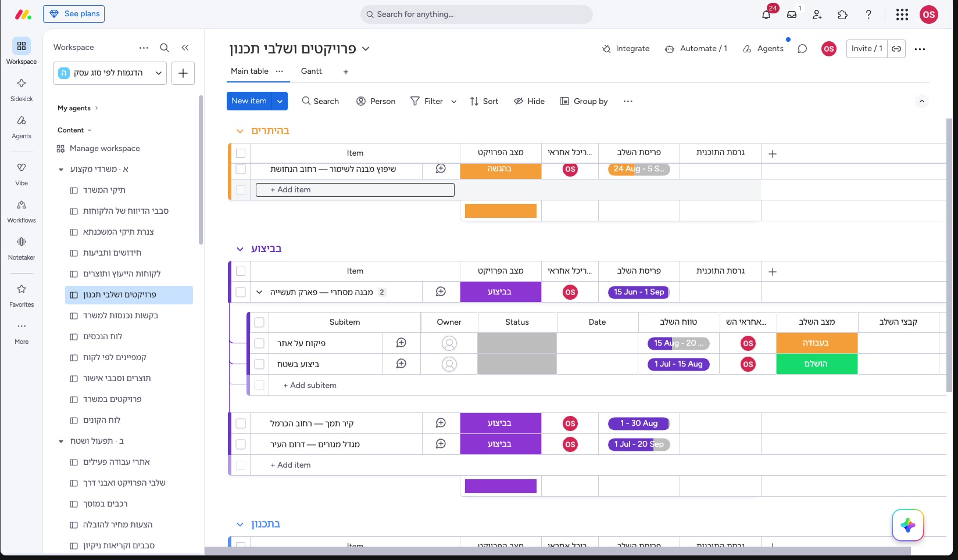Screen dimensions: 958x560
Task: Collapse the בהיתרים group
Action: 240,131
